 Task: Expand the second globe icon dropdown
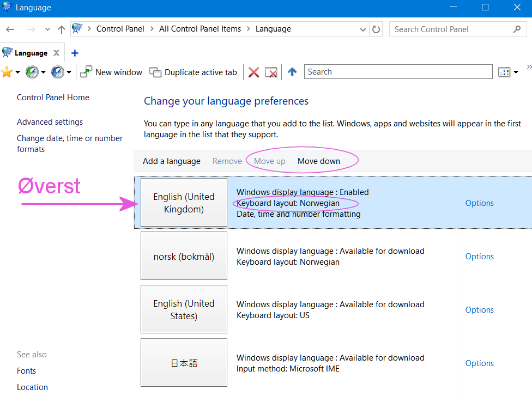pyautogui.click(x=69, y=72)
